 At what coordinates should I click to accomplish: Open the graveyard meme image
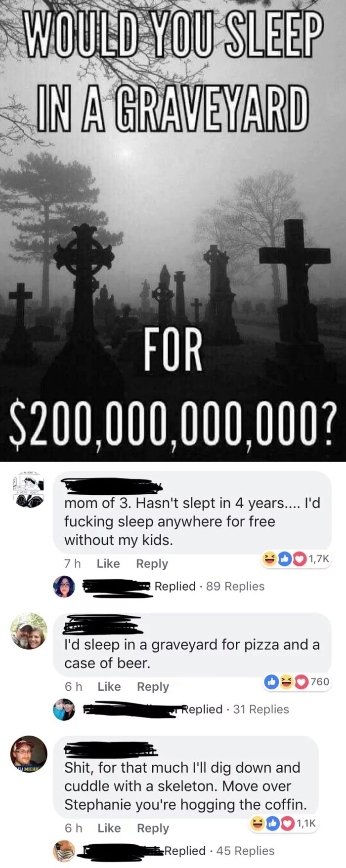coord(173,231)
